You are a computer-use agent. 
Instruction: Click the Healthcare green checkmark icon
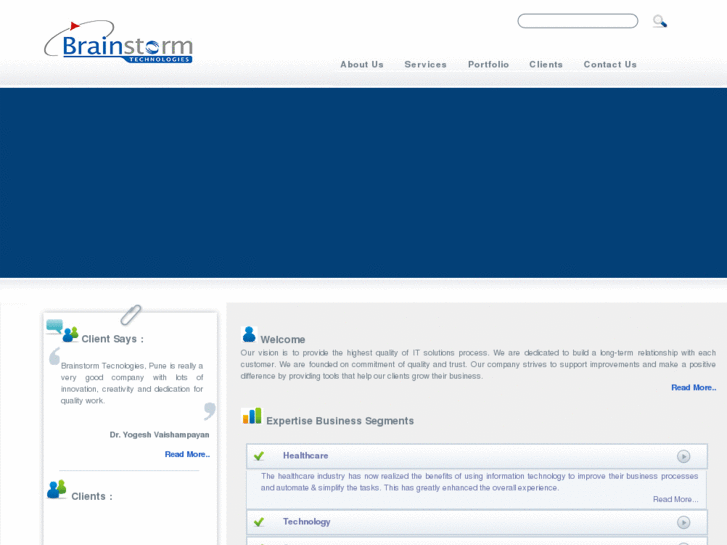pyautogui.click(x=259, y=456)
